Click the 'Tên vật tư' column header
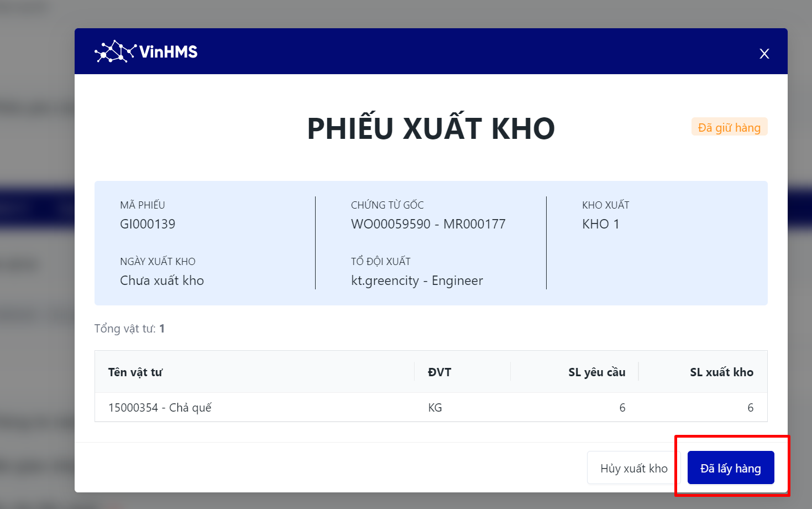The image size is (812, 509). 135,372
